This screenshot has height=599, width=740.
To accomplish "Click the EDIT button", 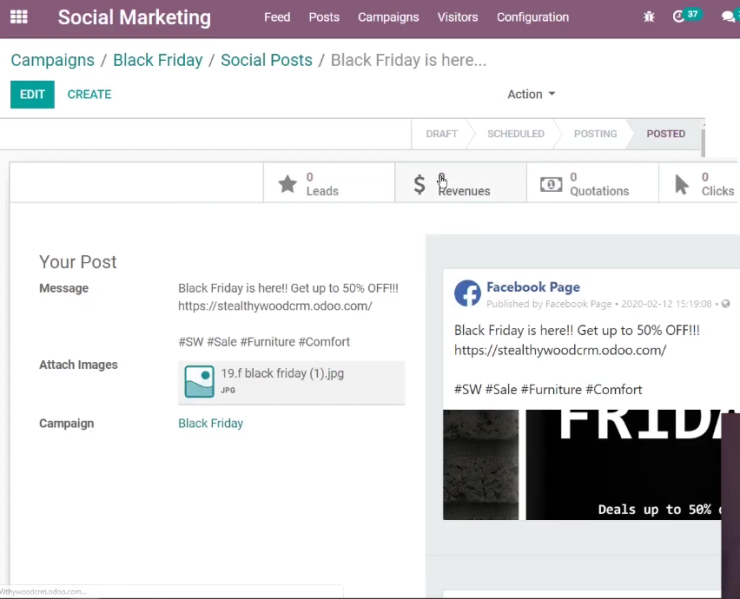I will click(x=33, y=94).
